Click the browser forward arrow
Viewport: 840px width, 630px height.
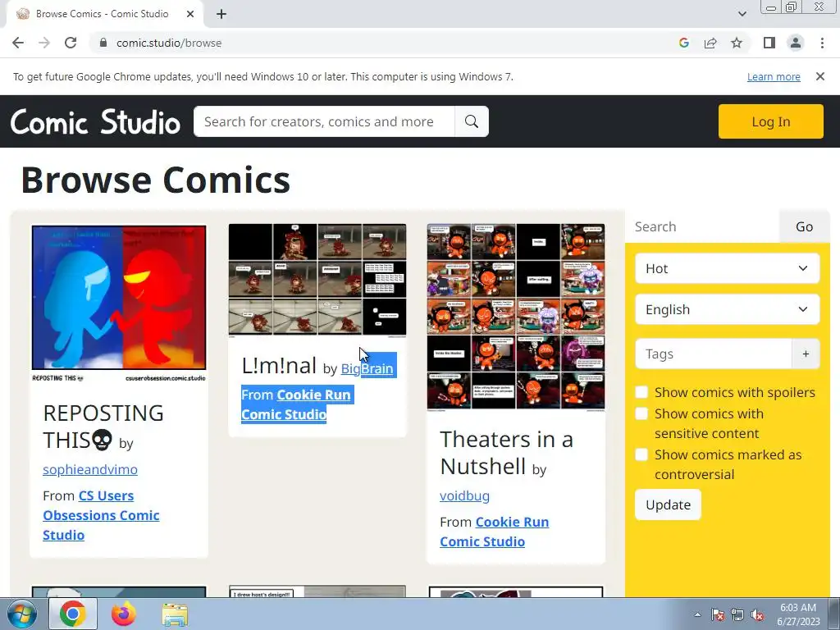click(x=44, y=43)
